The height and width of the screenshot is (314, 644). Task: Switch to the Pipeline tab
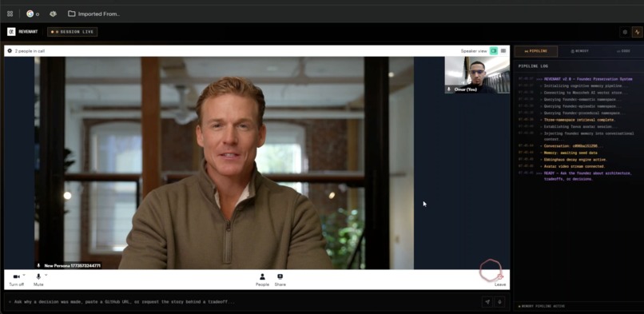point(536,51)
